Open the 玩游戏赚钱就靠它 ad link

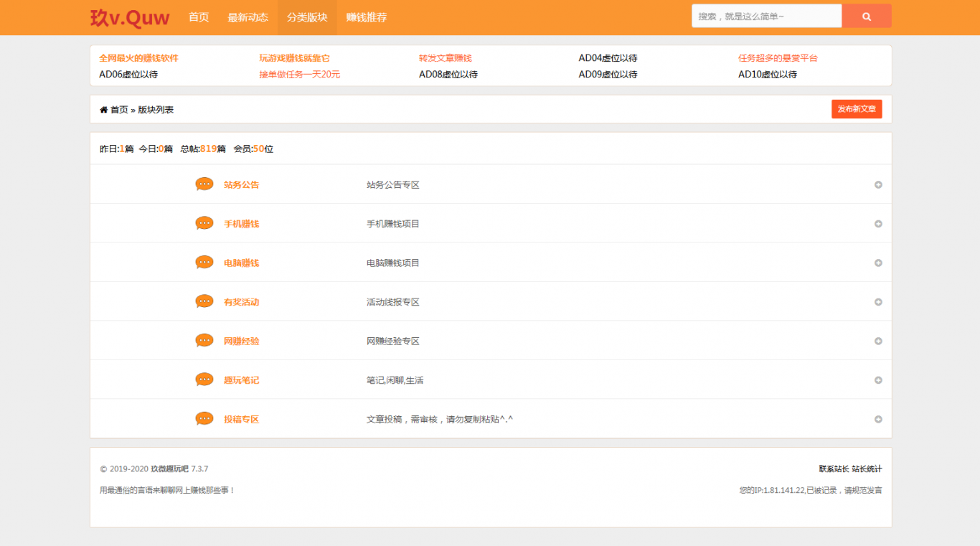295,58
